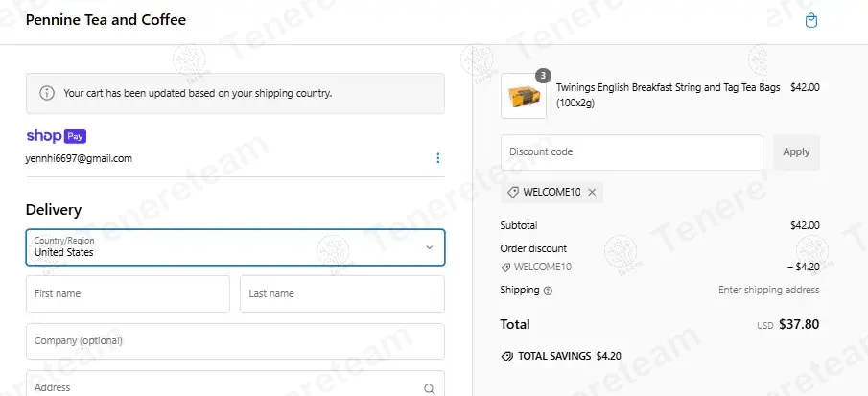
Task: Click the Total Savings tag icon
Action: (506, 356)
